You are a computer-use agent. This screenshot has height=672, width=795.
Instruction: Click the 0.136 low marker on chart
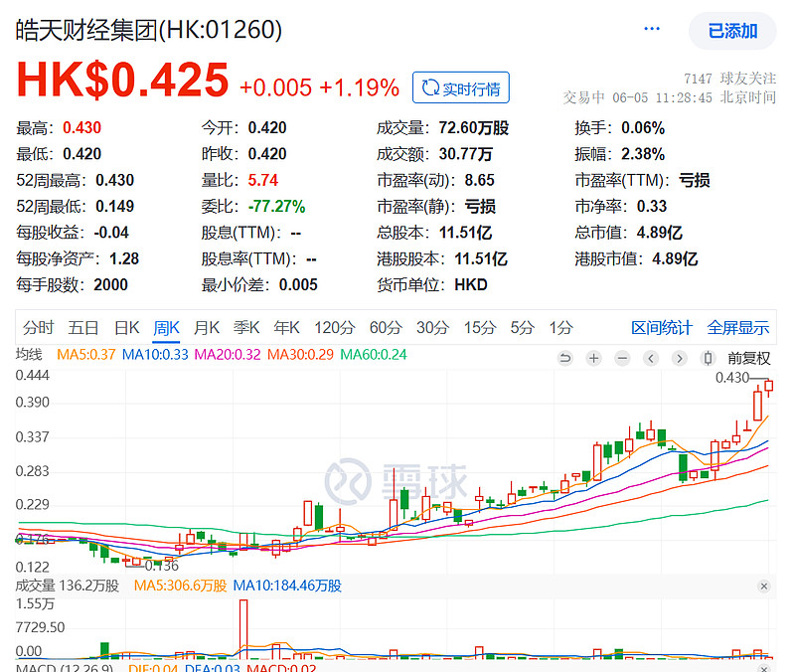[162, 565]
